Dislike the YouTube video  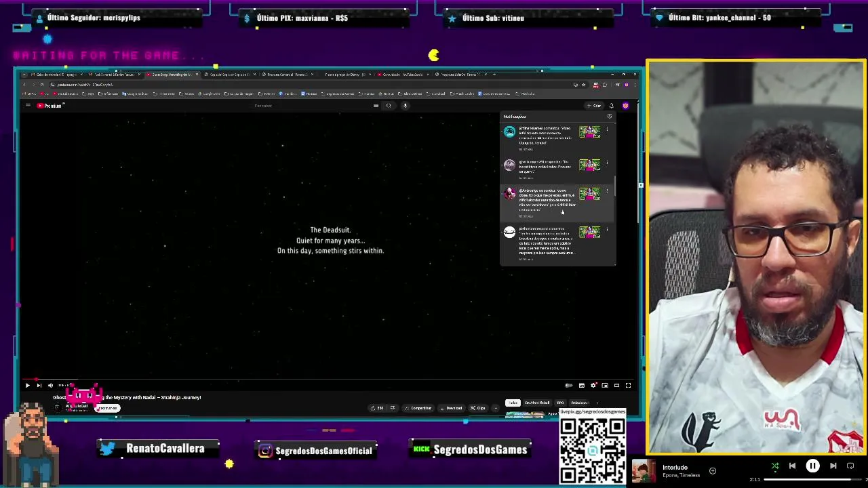392,408
